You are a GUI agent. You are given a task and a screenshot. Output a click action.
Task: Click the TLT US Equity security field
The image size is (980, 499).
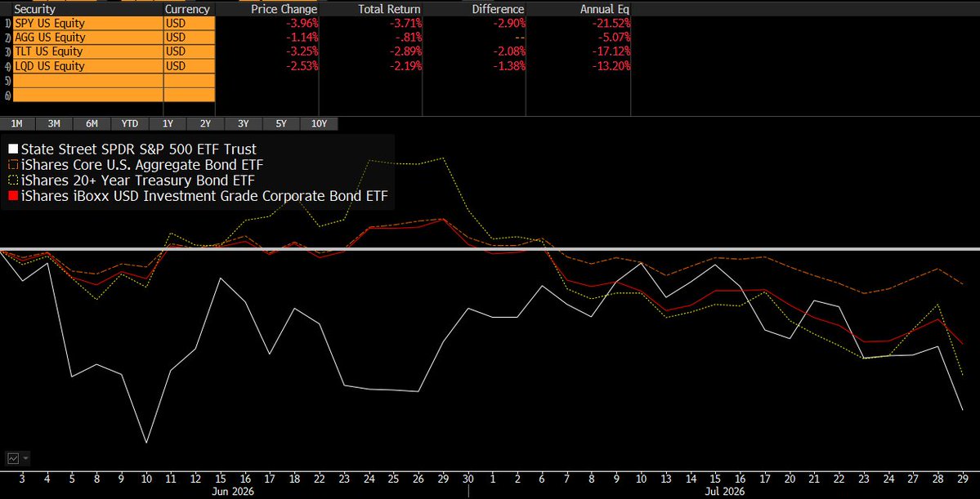(x=87, y=51)
